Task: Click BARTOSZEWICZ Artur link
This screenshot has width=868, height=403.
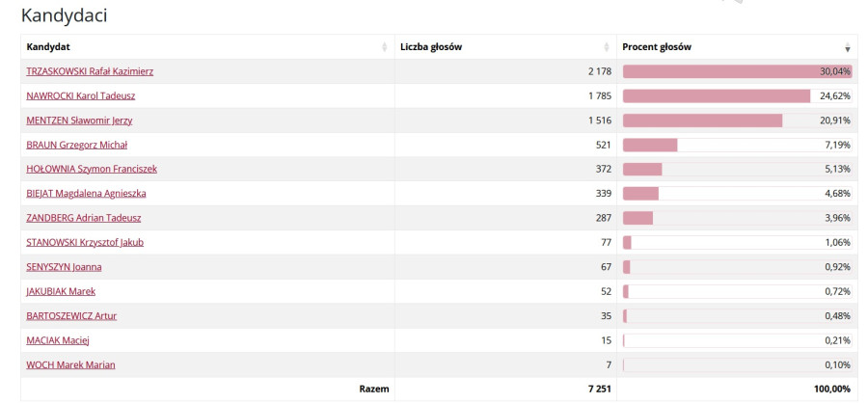Action: pos(71,315)
